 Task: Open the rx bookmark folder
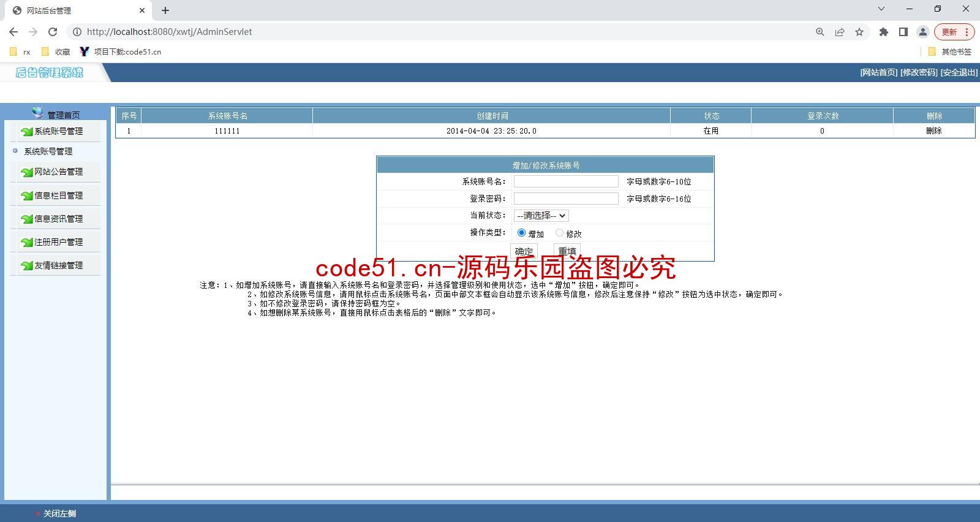[x=20, y=52]
